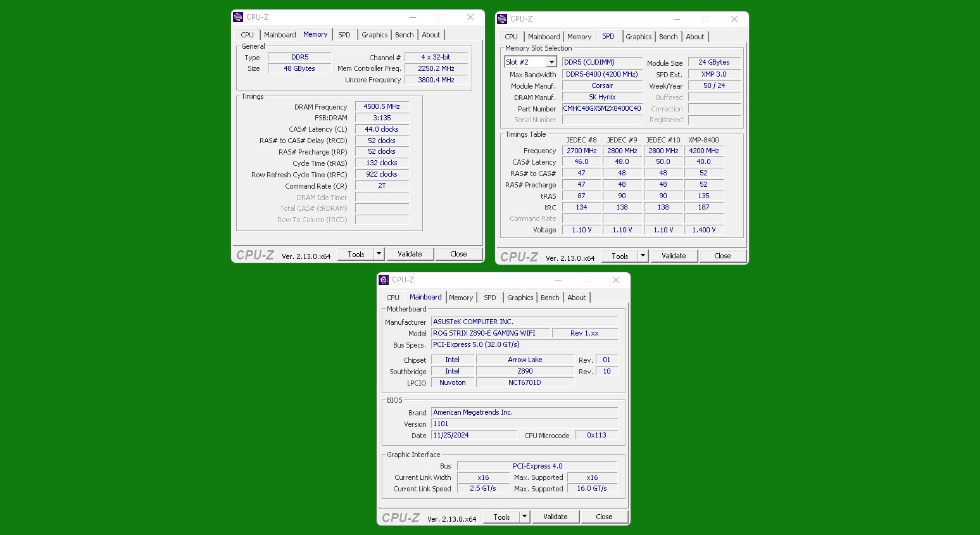Close the Memory timings window via title bar X

470,17
